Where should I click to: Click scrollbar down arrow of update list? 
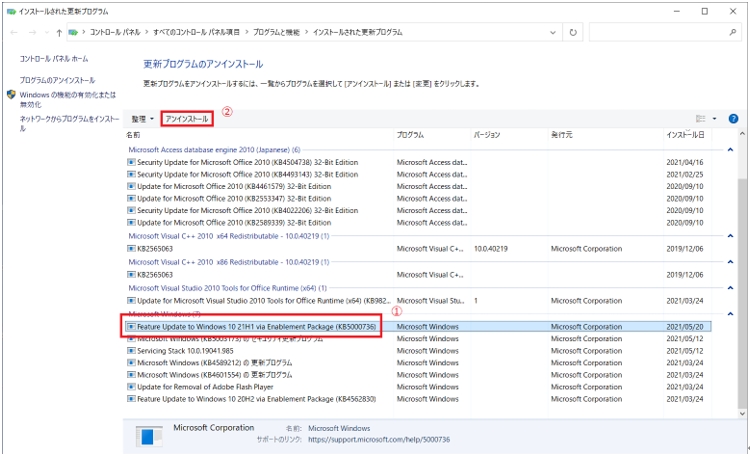tap(742, 413)
